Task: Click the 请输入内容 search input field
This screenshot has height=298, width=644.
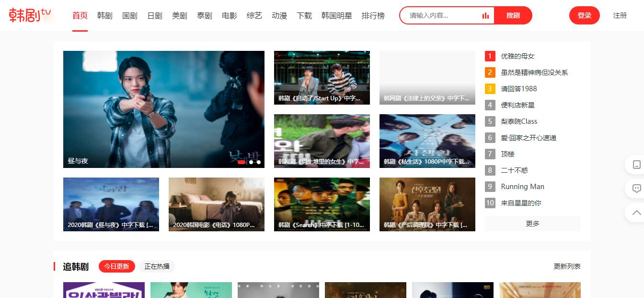Action: pos(443,15)
